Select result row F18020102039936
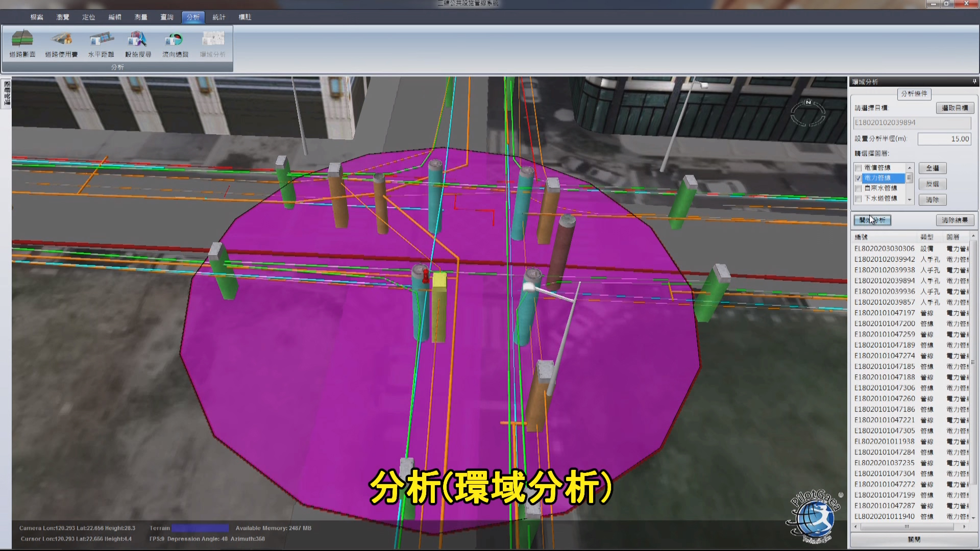 pos(911,291)
